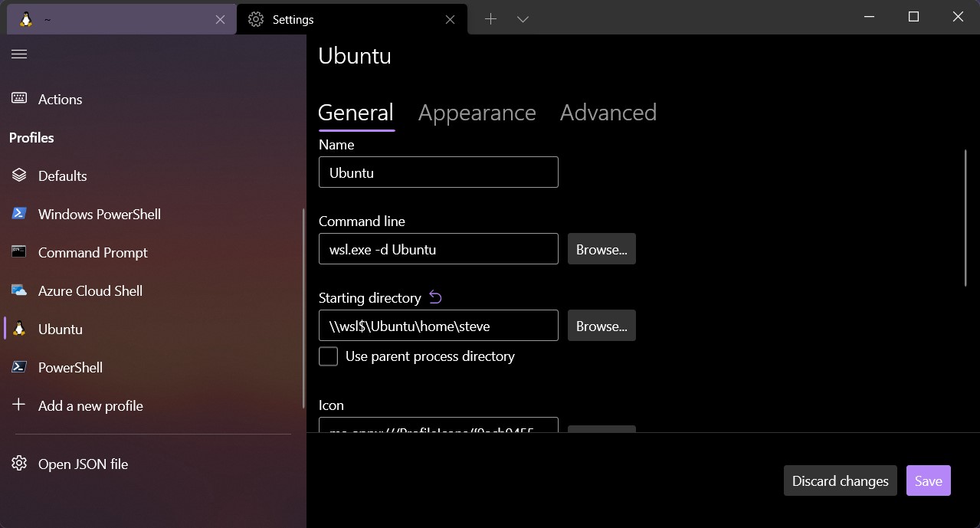
Task: Open the Defaults profile settings
Action: (153, 175)
